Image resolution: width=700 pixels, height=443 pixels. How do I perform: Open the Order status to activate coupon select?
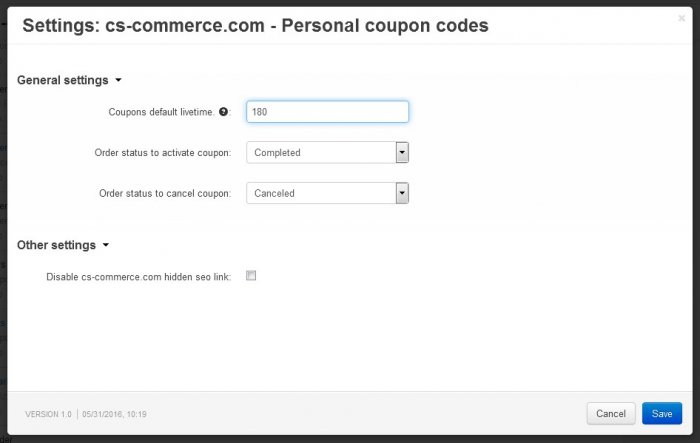tap(327, 152)
